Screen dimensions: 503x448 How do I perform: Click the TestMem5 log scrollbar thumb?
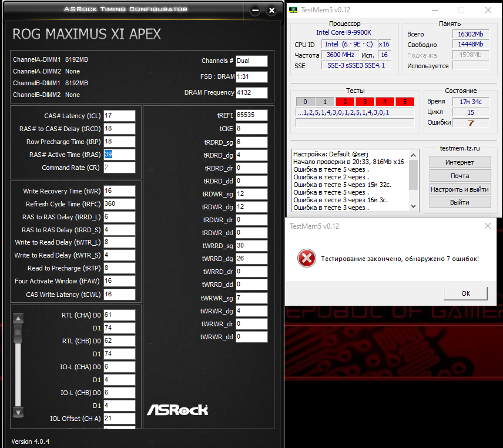coord(413,175)
